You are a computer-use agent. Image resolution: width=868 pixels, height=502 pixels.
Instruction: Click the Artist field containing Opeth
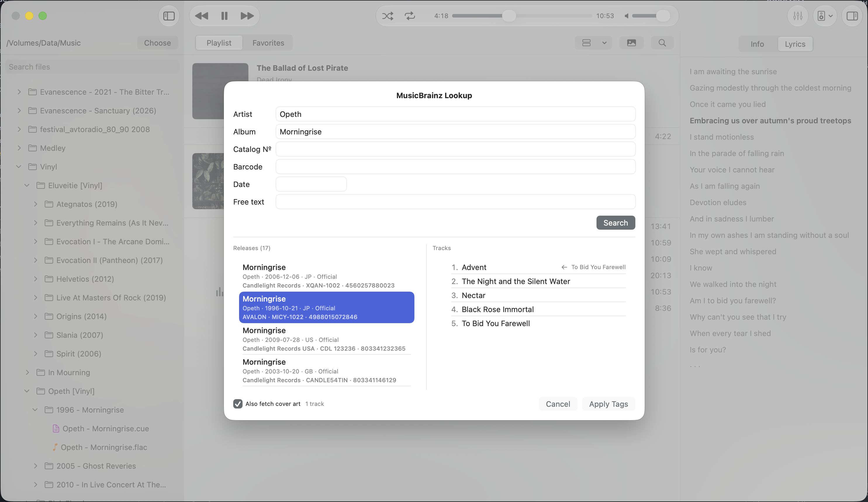pos(455,114)
